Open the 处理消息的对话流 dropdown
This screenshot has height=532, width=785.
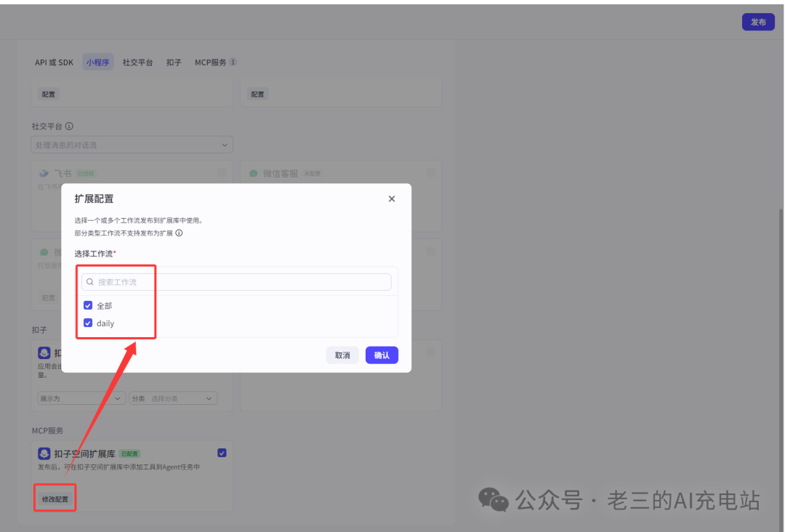click(x=132, y=145)
